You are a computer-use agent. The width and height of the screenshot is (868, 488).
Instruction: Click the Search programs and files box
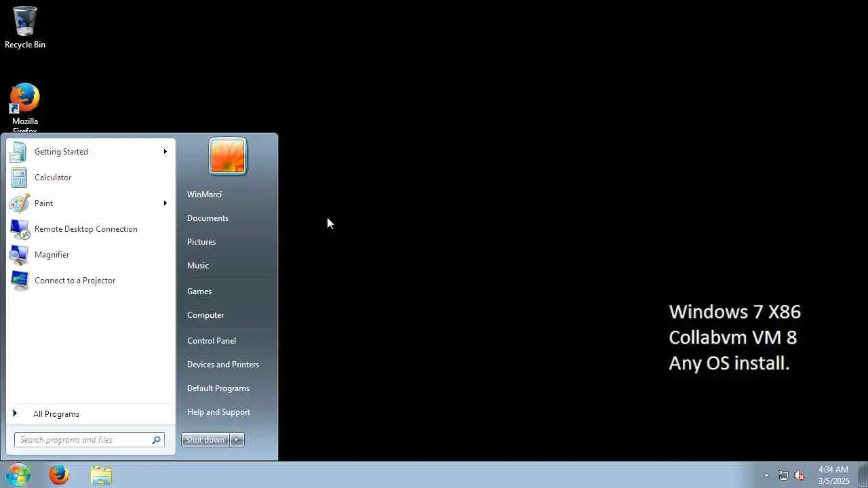click(90, 440)
